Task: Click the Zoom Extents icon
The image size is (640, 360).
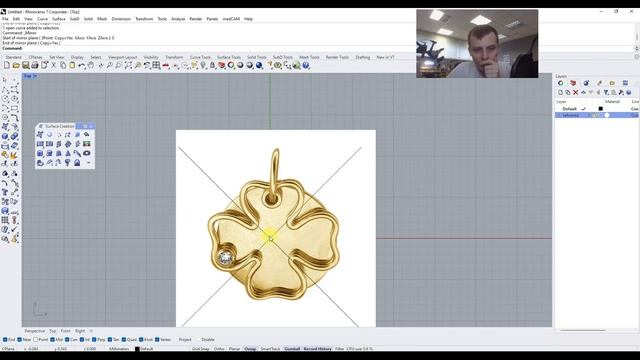Action: click(x=128, y=65)
